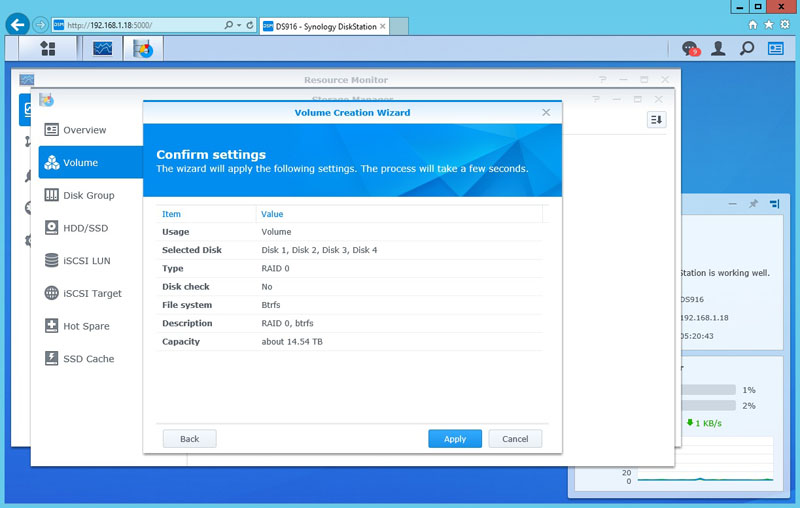Open the Hot Spare section

click(x=86, y=326)
